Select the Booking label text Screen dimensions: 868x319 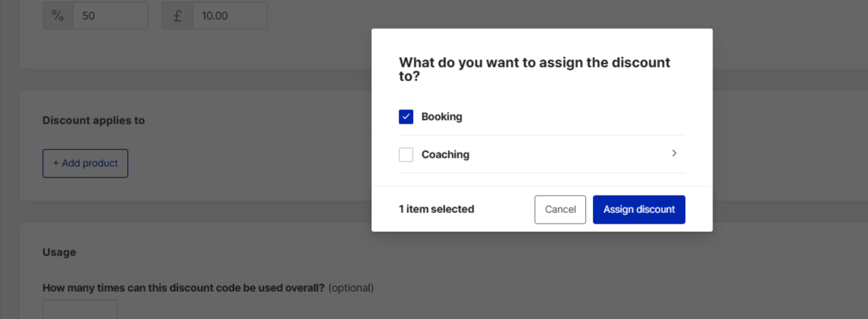(x=442, y=117)
